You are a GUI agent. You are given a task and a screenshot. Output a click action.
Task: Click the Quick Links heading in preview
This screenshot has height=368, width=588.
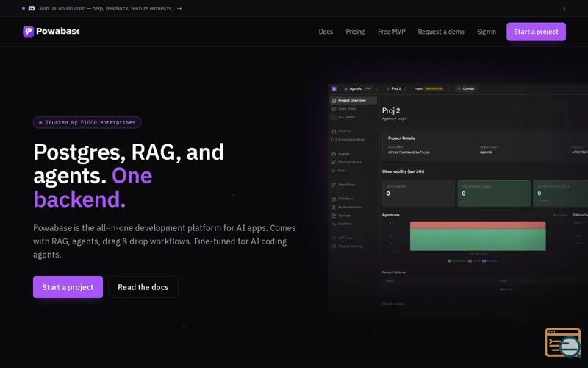[392, 304]
